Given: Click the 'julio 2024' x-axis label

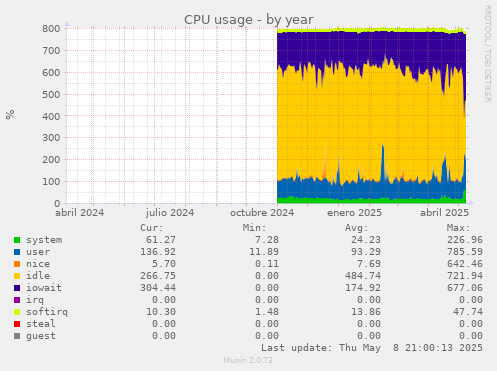Looking at the screenshot, I should (x=170, y=213).
